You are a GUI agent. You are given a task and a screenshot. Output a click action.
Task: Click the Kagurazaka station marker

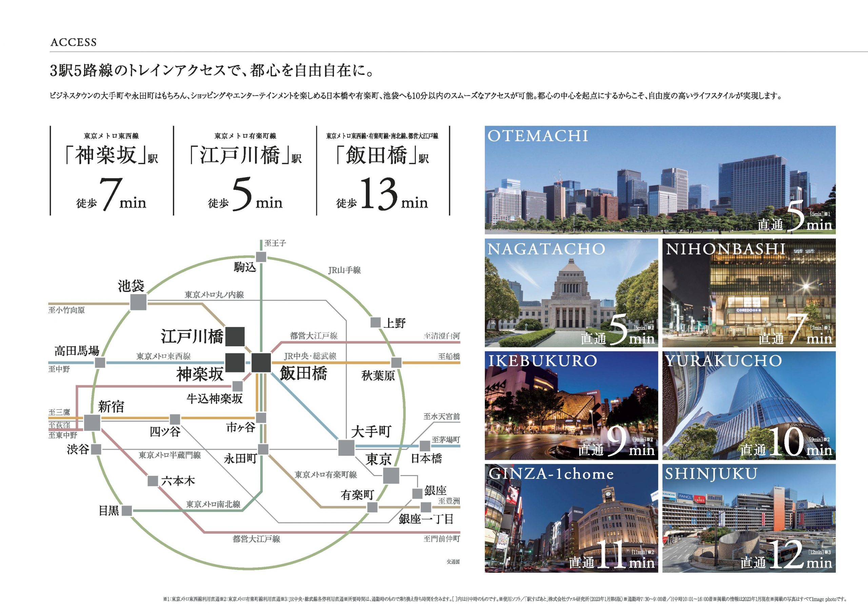pyautogui.click(x=235, y=363)
